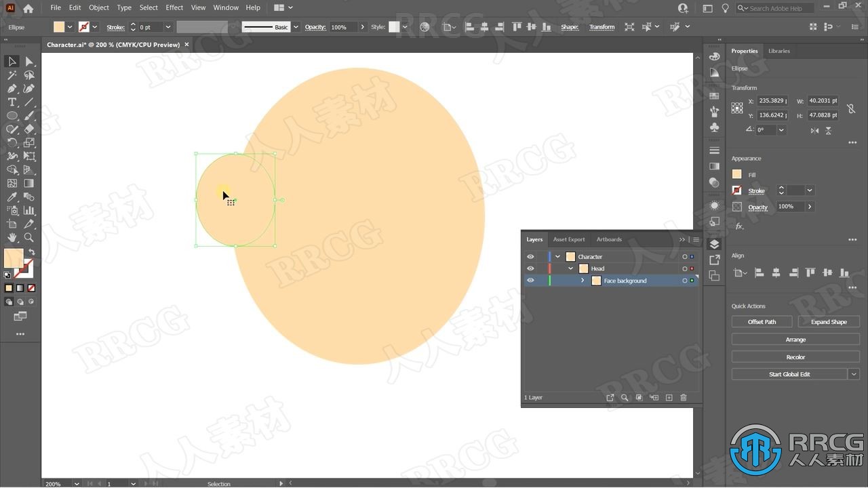This screenshot has height=488, width=868.
Task: Open zoom level dropdown at 200%
Action: point(77,484)
